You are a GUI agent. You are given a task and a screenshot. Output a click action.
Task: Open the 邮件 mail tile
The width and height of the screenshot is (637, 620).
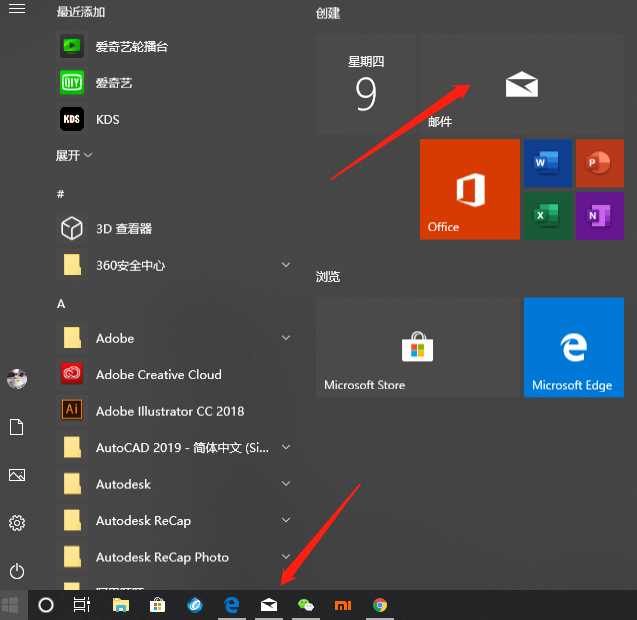click(522, 84)
